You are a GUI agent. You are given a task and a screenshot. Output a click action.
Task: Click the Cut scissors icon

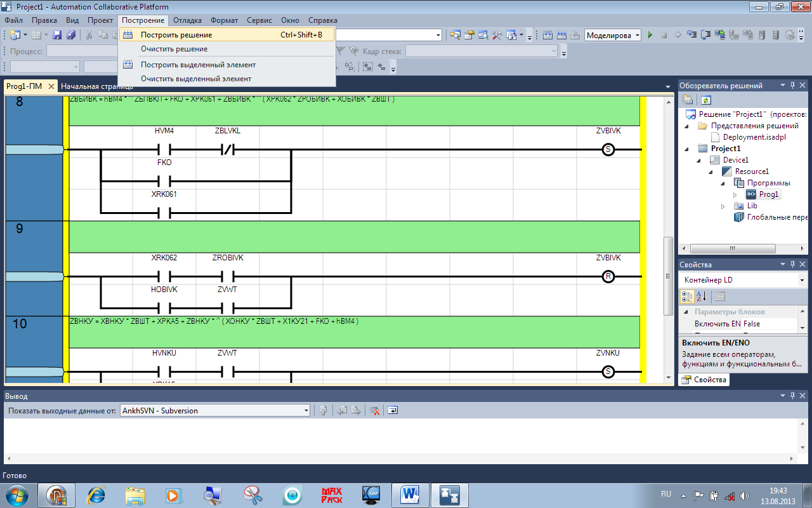coord(90,35)
